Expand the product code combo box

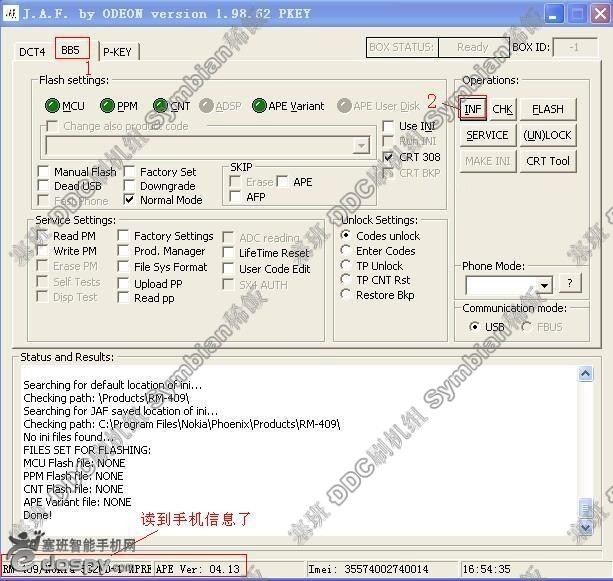click(x=361, y=146)
